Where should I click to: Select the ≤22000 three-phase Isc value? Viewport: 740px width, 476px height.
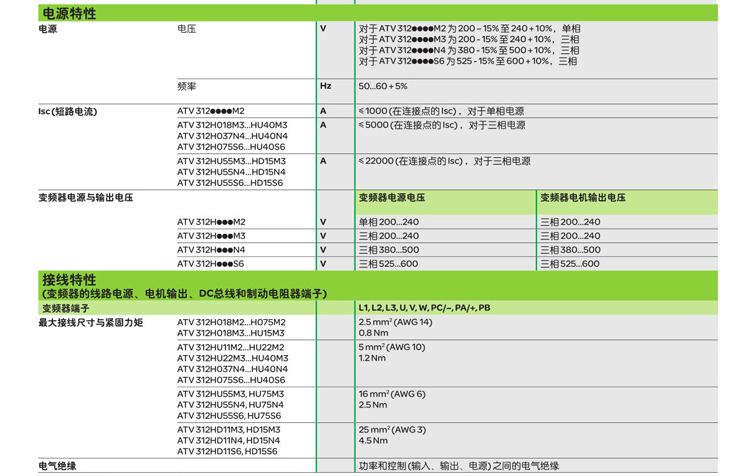tap(445, 161)
